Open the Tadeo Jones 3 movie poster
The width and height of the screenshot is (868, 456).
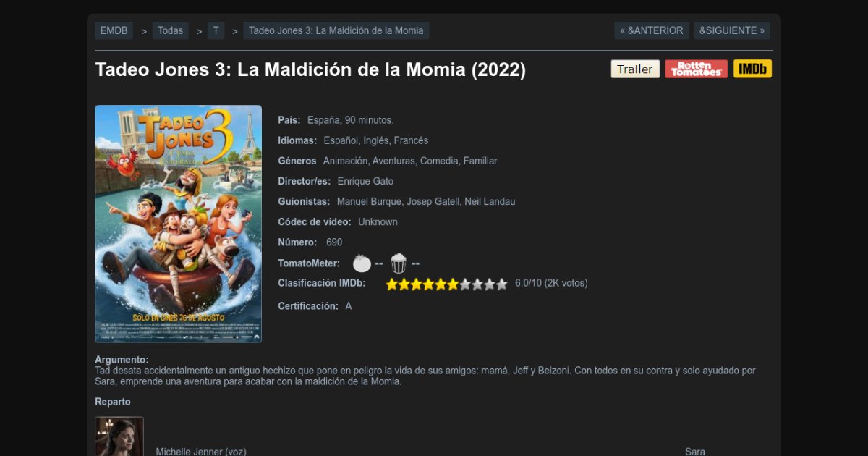178,224
